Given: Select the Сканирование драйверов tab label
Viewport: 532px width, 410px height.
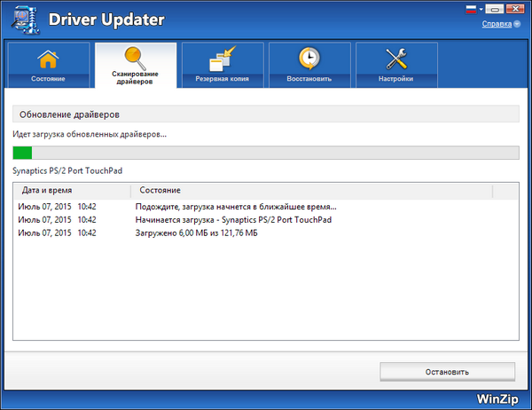Looking at the screenshot, I should point(135,78).
